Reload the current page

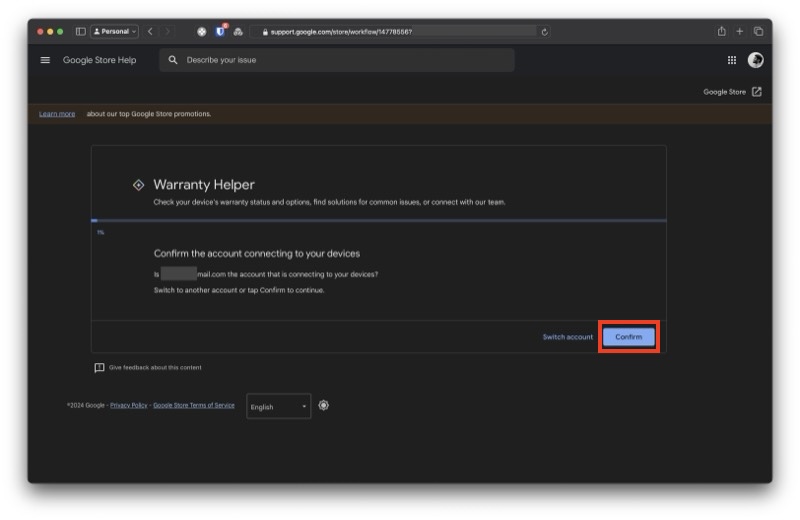coord(544,32)
